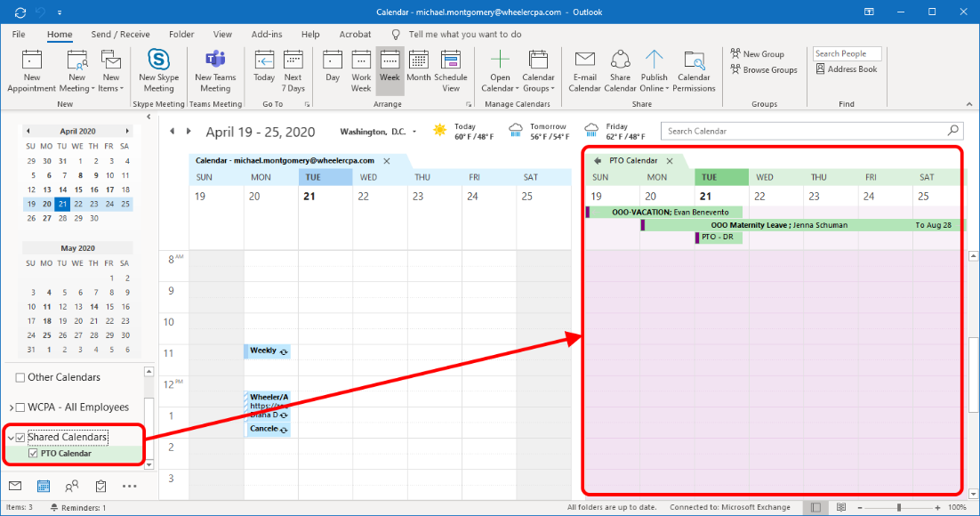This screenshot has height=516, width=980.
Task: Create a New Appointment
Action: tap(31, 71)
